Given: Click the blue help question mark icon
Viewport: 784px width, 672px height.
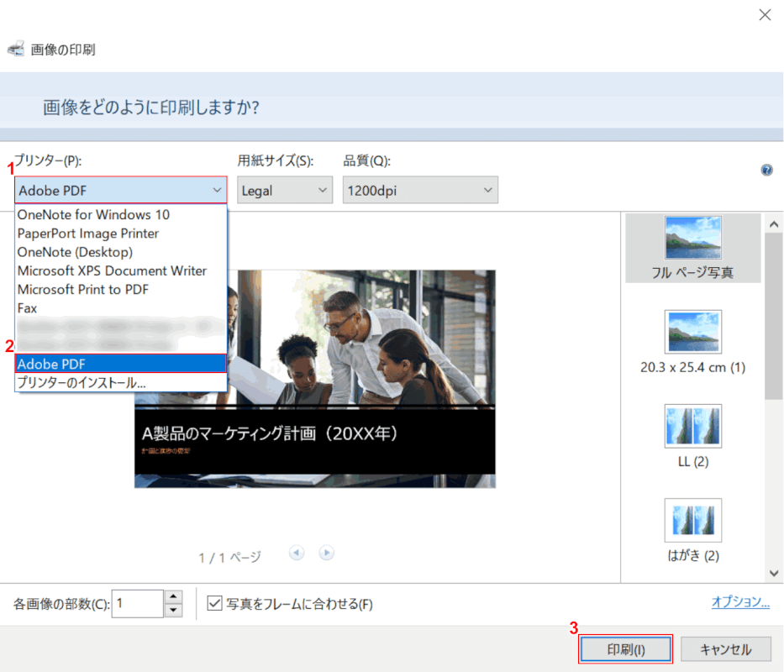Looking at the screenshot, I should [x=766, y=170].
